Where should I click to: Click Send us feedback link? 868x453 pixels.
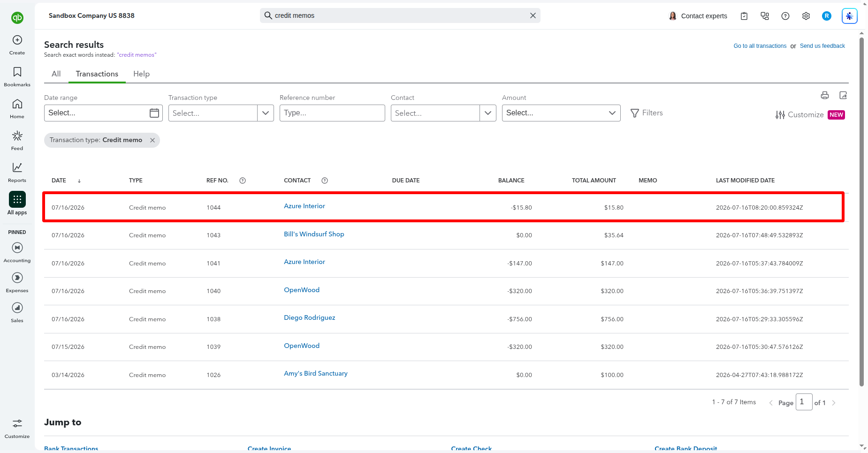click(x=822, y=46)
